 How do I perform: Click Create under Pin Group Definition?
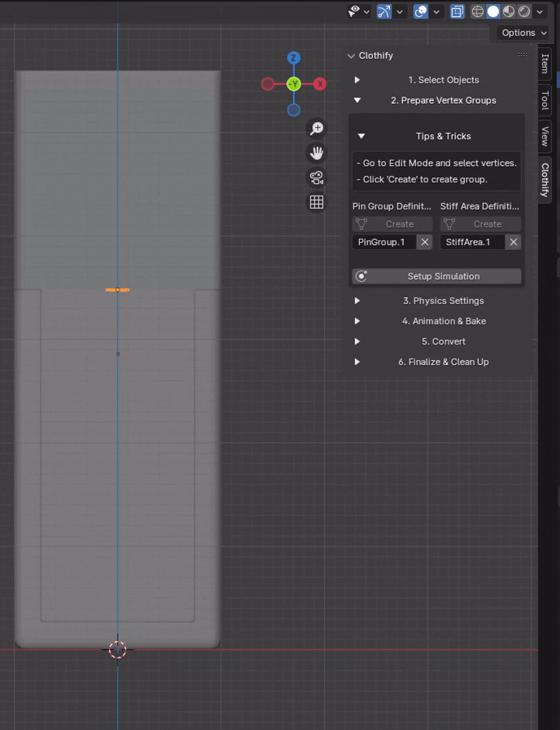392,224
